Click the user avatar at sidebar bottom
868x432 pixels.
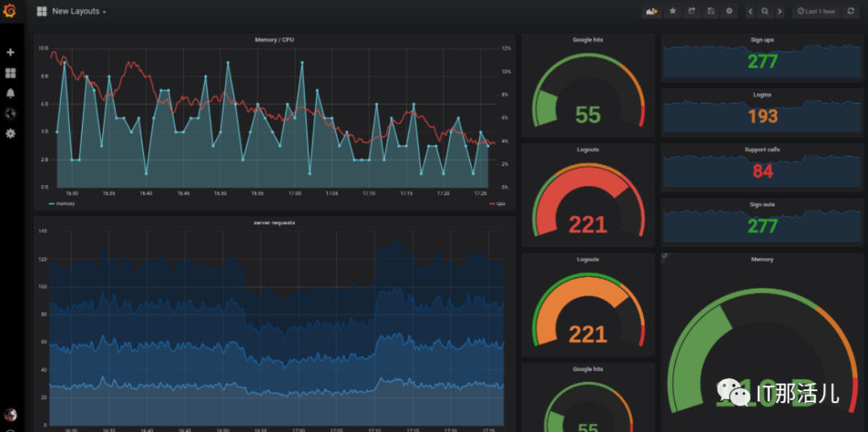coord(10,414)
